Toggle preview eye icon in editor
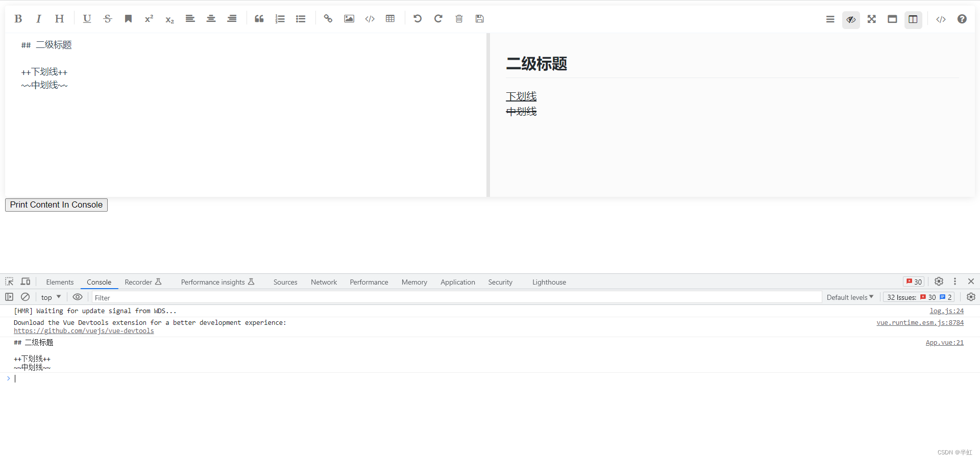980x460 pixels. (x=851, y=19)
